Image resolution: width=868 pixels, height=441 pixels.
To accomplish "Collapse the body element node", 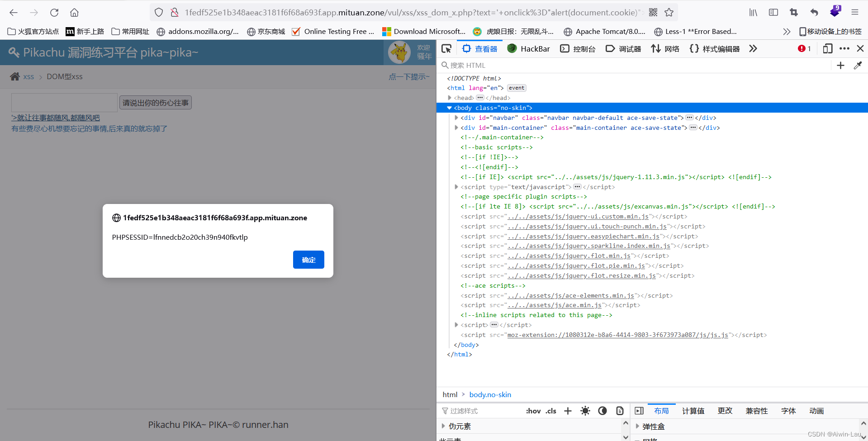I will pos(449,108).
